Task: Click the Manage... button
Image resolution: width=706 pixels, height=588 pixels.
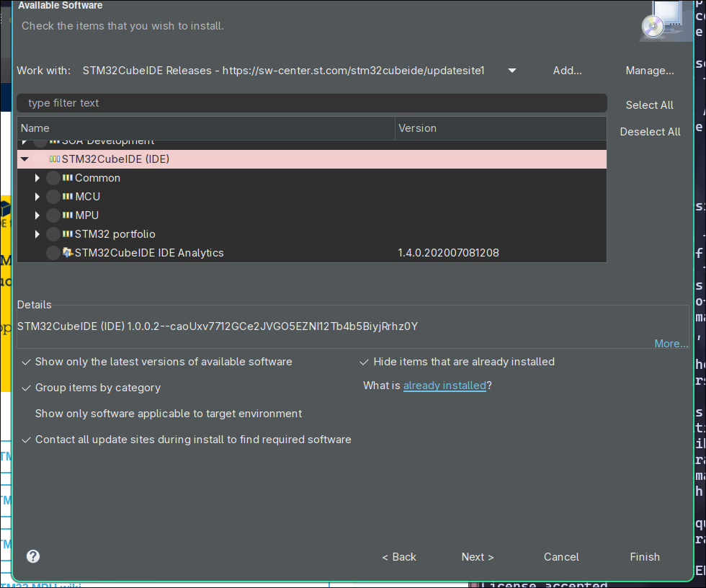Action: click(x=650, y=71)
